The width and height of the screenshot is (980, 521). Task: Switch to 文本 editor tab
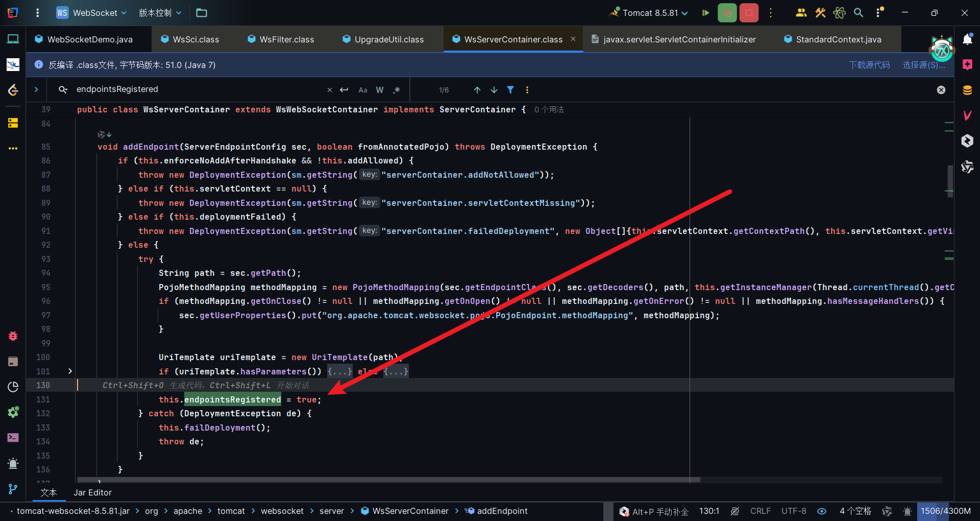click(x=49, y=492)
